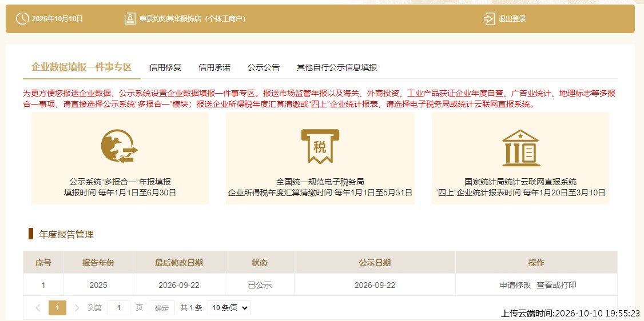Viewport: 644px width, 321px height.
Task: Click the 企业所得税年度汇算清缴时间 deadline text
Action: pyautogui.click(x=320, y=192)
